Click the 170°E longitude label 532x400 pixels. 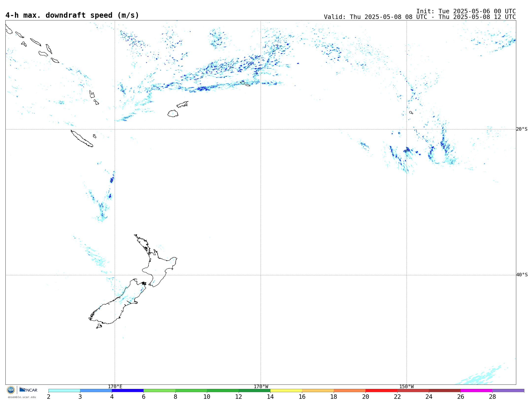tap(115, 386)
